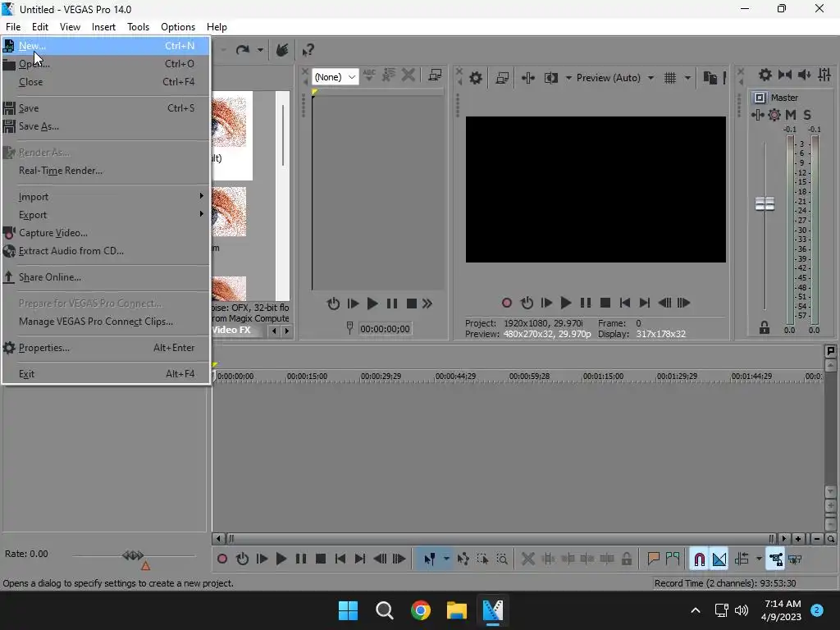This screenshot has width=840, height=630.
Task: Toggle Video Preview on External Monitor
Action: point(502,78)
